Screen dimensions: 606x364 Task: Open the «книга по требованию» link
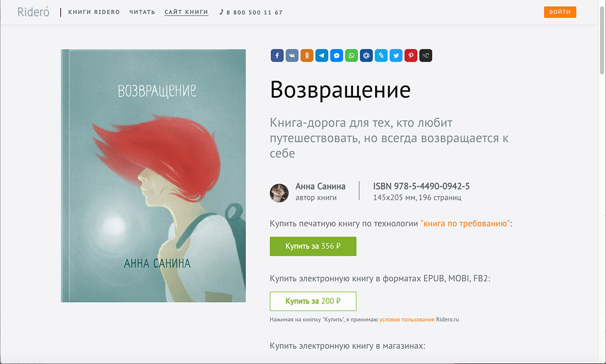[465, 223]
